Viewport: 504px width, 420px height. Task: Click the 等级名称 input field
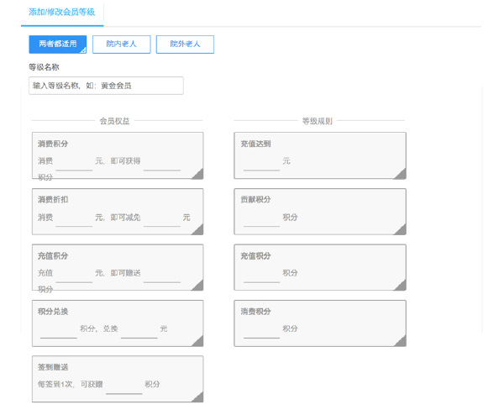pyautogui.click(x=106, y=86)
